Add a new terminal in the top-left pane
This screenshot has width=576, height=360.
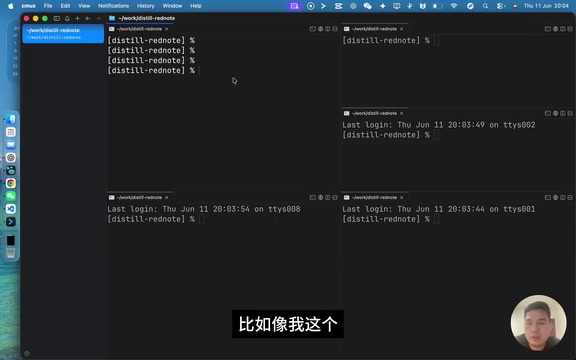[x=313, y=29]
